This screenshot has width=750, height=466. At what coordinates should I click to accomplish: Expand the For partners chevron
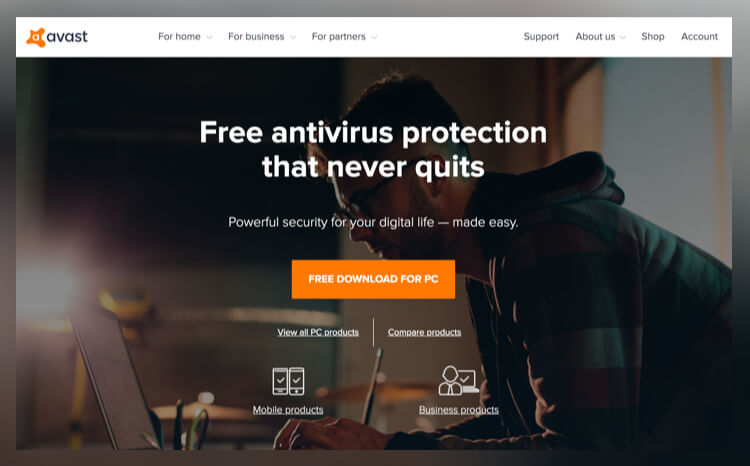[374, 37]
